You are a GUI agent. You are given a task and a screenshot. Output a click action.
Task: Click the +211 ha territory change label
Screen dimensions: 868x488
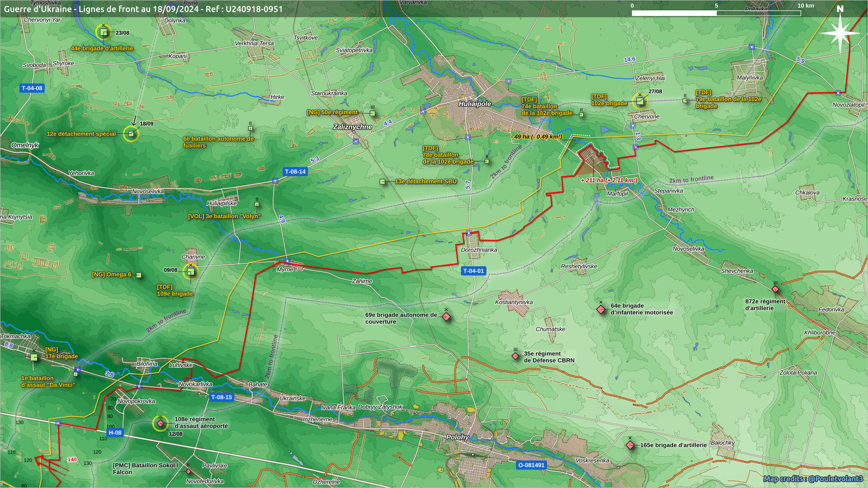[609, 180]
